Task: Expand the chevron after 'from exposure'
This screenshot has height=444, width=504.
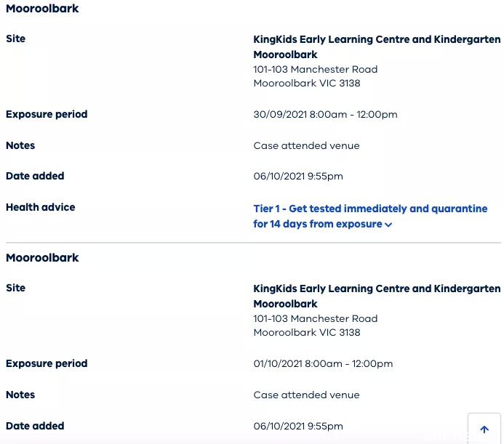Action: click(x=388, y=225)
